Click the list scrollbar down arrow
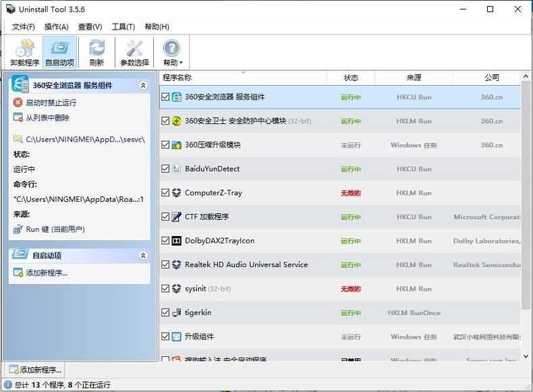This screenshot has width=533, height=392. [526, 356]
